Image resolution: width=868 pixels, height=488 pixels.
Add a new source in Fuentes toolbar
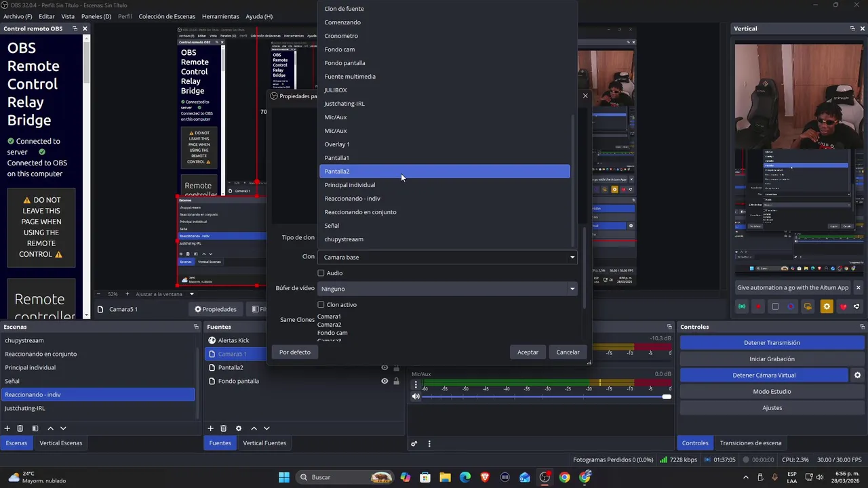[210, 428]
